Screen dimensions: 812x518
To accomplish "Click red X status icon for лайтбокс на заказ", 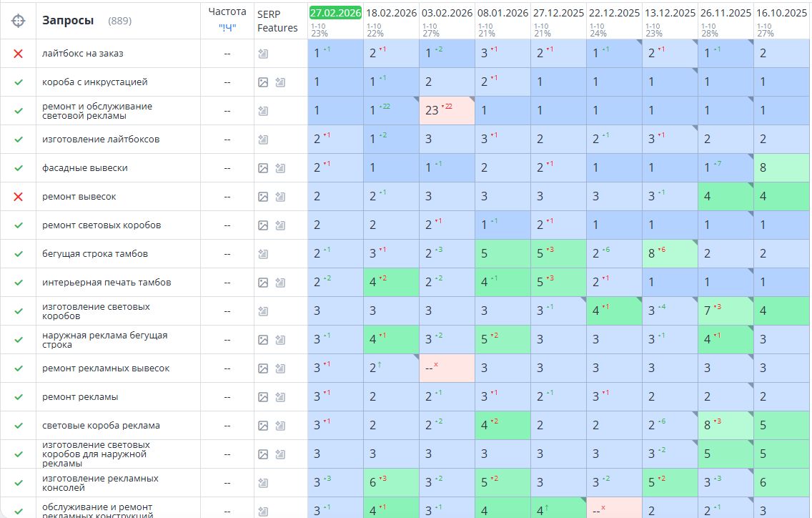I will [x=18, y=54].
